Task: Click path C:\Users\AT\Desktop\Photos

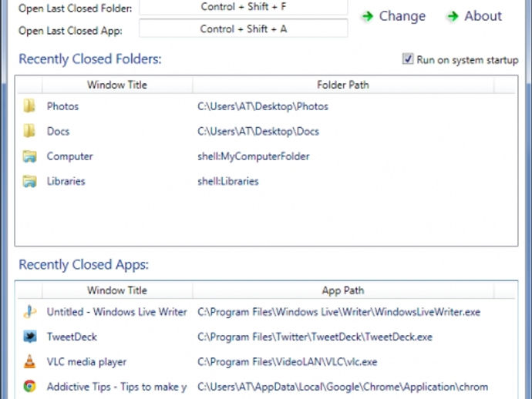Action: point(263,106)
